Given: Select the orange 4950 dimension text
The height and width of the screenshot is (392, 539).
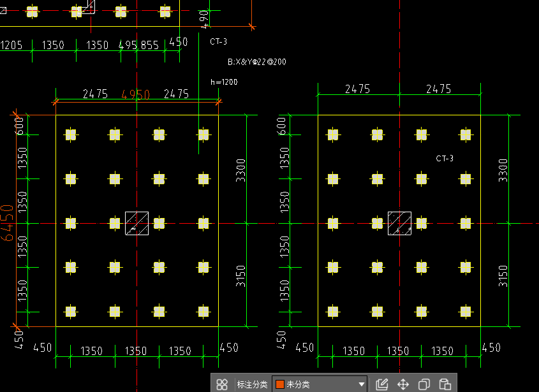Looking at the screenshot, I should tap(135, 94).
